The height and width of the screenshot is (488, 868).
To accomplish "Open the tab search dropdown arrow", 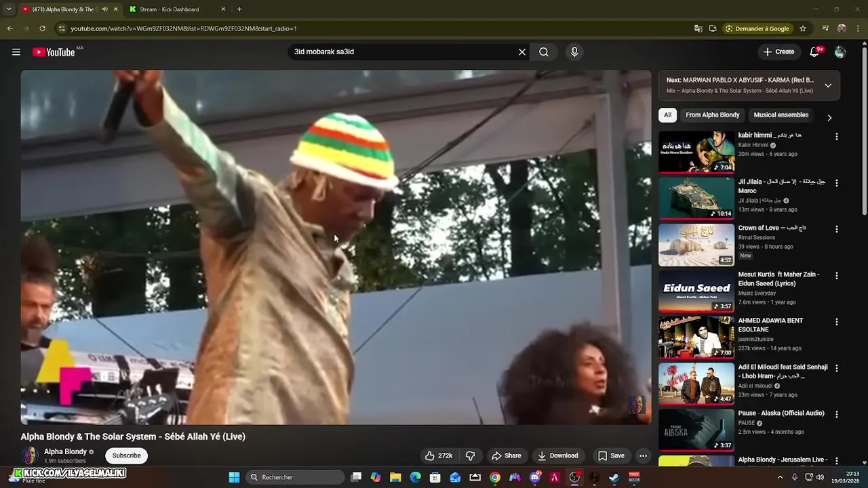I will [x=8, y=9].
